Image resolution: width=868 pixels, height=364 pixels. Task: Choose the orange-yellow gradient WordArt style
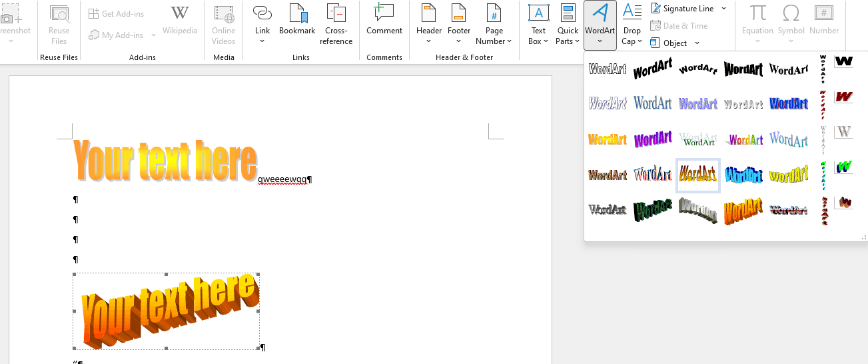pos(608,139)
